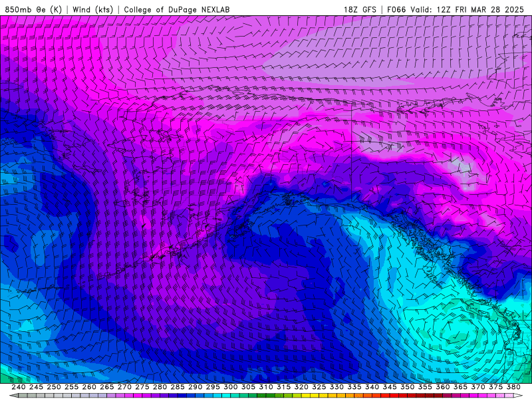Click the 340 value on the color scale

pyautogui.click(x=372, y=387)
